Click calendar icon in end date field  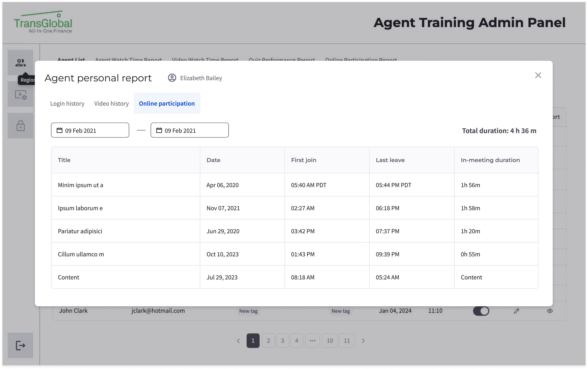pos(159,130)
